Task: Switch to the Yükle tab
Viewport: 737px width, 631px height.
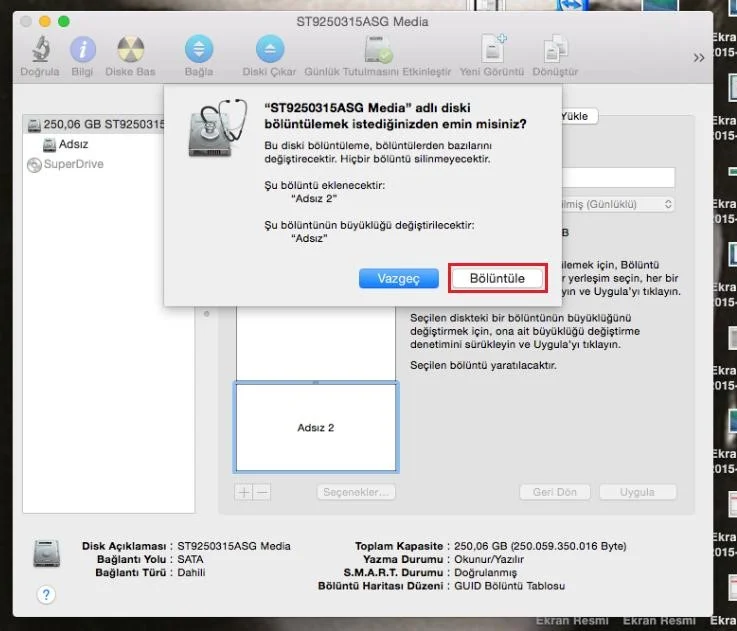Action: [x=575, y=116]
